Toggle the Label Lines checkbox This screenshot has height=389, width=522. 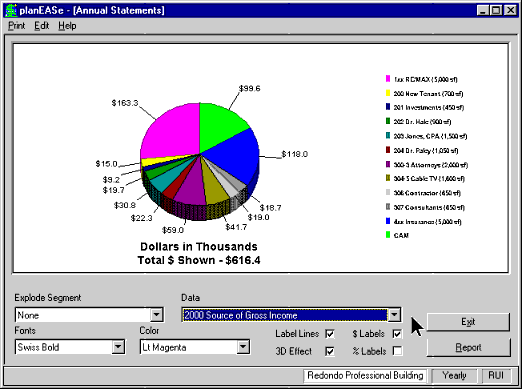pyautogui.click(x=330, y=334)
